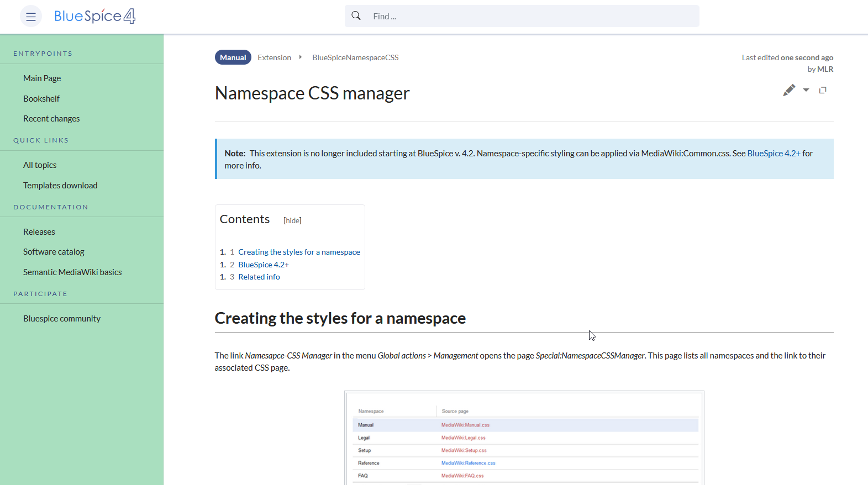Screen dimensions: 868x485
Task: Toggle full-screen view icon
Action: [823, 90]
